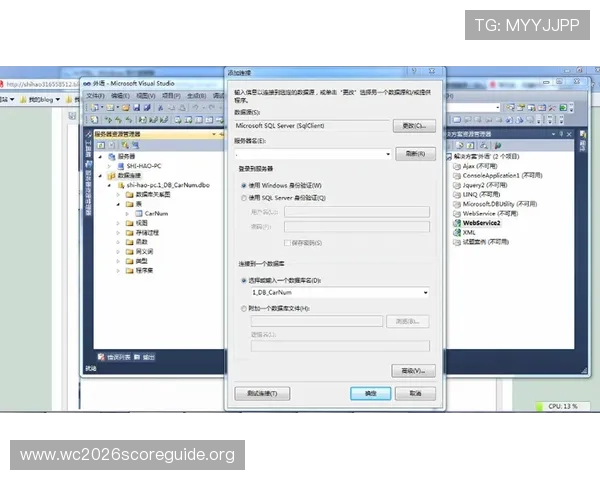Click the XML project icon in Solution Explorer
The height and width of the screenshot is (480, 600).
tap(457, 233)
